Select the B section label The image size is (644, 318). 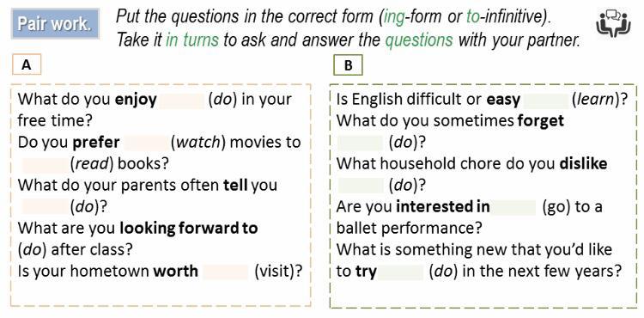349,65
